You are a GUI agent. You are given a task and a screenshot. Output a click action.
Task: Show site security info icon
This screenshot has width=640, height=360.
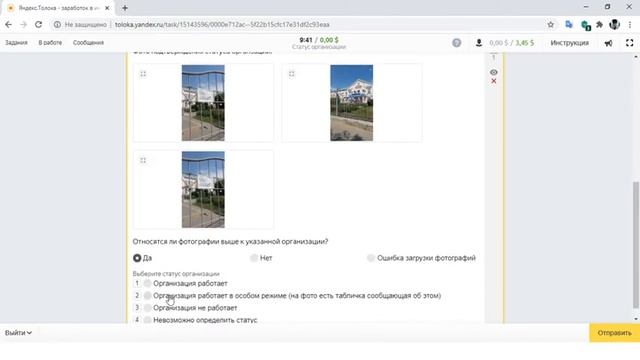pos(57,24)
